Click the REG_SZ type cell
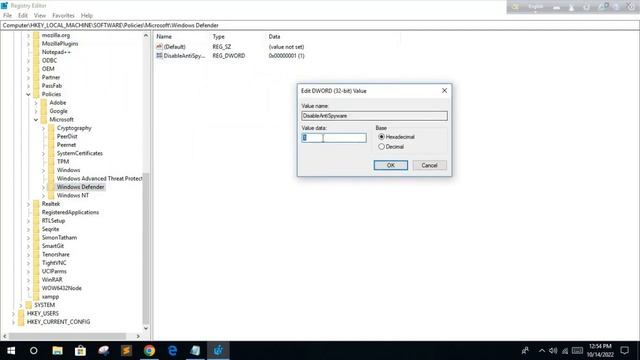 [x=222, y=47]
